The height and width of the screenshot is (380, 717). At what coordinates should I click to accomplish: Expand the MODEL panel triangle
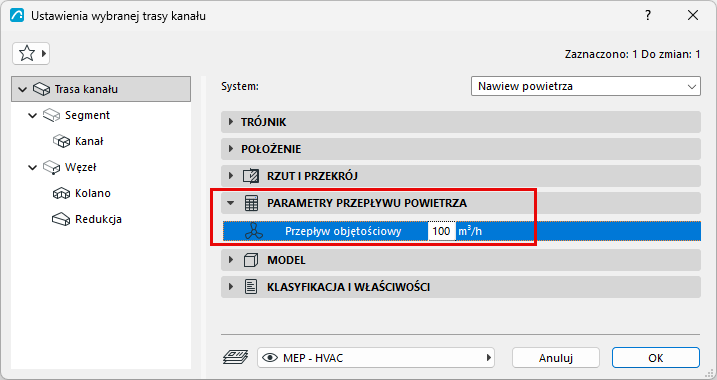(x=231, y=260)
